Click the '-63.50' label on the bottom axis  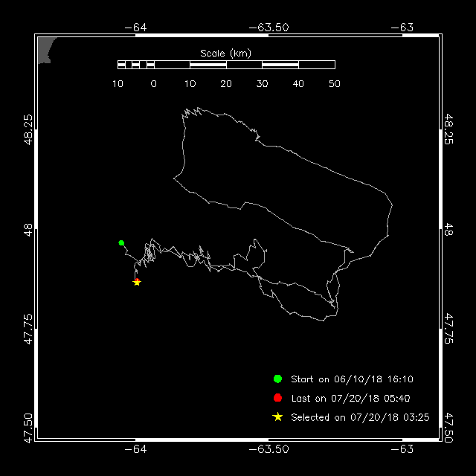(x=268, y=449)
